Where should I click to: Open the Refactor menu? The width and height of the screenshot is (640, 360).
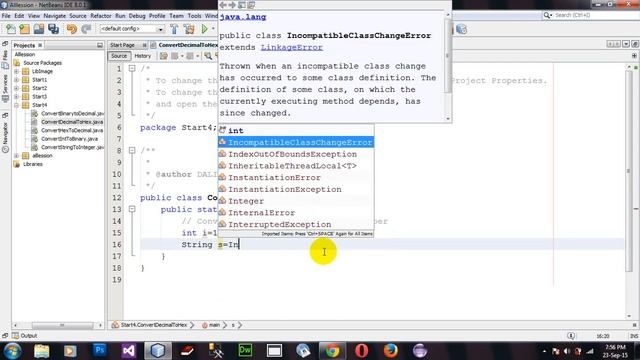[x=101, y=16]
